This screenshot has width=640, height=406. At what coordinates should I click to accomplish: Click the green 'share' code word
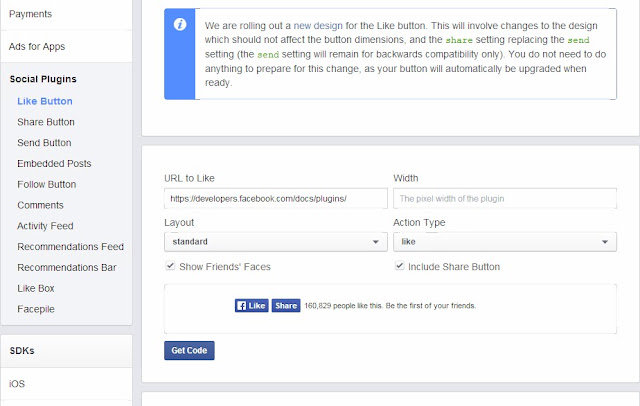[459, 40]
